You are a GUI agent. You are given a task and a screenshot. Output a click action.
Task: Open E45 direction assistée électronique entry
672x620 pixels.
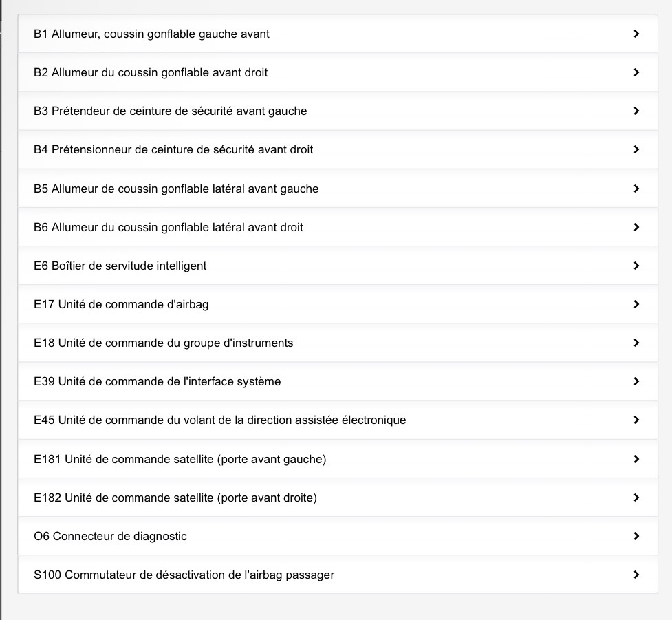pos(220,420)
